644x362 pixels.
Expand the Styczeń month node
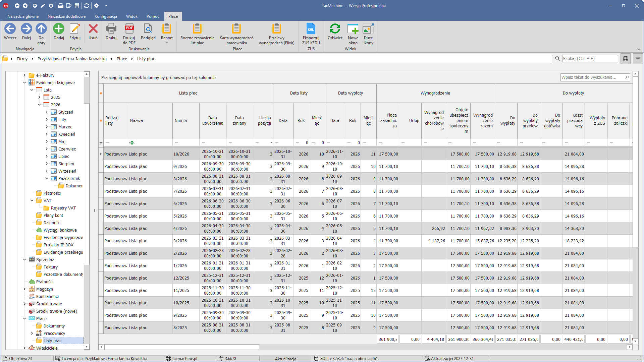click(x=47, y=112)
